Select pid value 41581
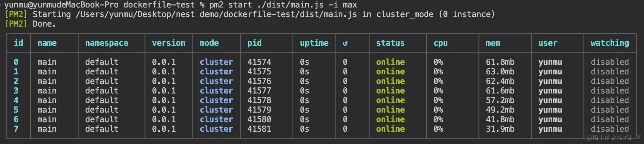The height and width of the screenshot is (144, 644). pyautogui.click(x=259, y=129)
